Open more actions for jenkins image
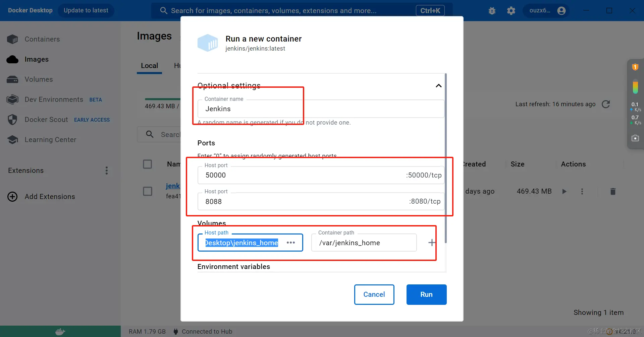Screen dimensions: 644x337 (x=582, y=192)
